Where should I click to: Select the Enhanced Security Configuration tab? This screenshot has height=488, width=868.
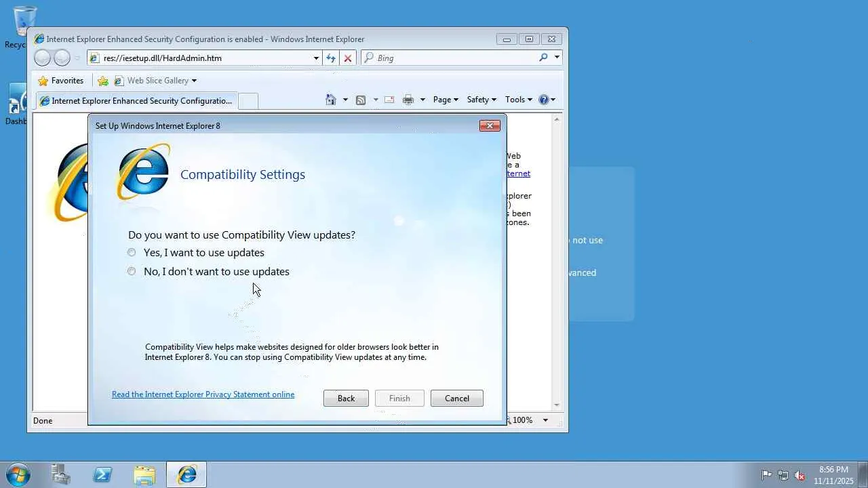136,101
